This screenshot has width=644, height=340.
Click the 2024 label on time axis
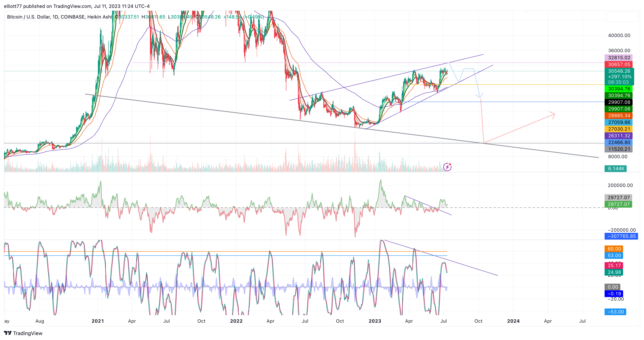point(514,321)
